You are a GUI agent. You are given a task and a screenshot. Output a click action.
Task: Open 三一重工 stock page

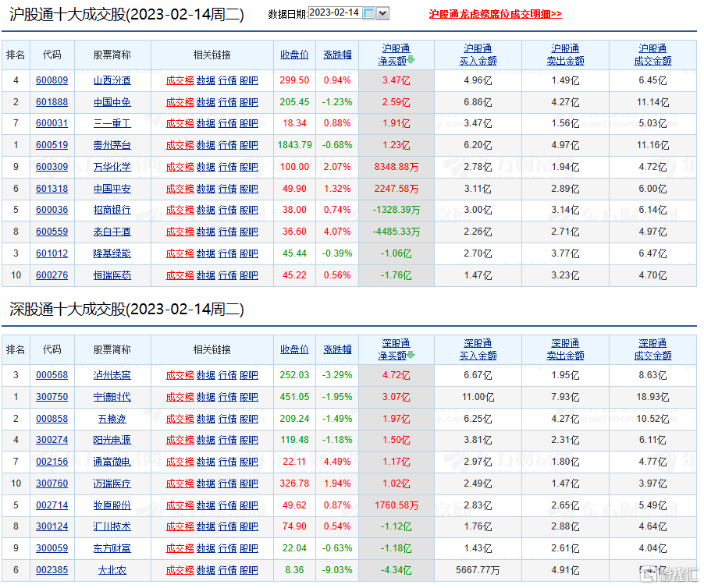[112, 123]
